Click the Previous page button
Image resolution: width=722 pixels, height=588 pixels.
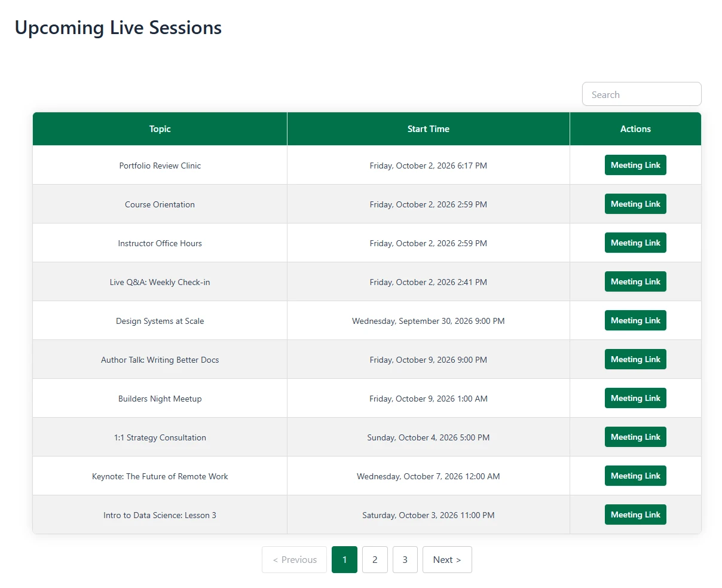point(294,559)
